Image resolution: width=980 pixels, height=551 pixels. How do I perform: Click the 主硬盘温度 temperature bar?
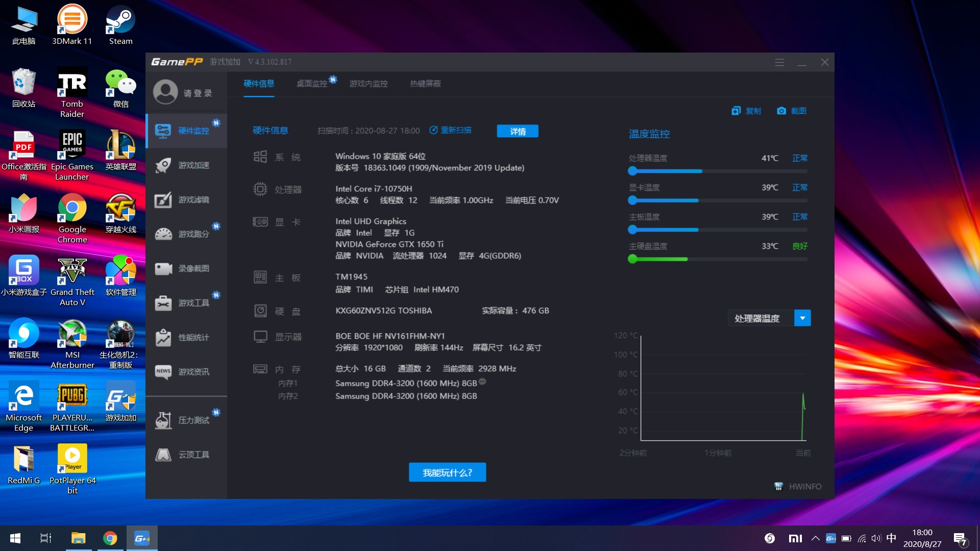[x=658, y=259]
